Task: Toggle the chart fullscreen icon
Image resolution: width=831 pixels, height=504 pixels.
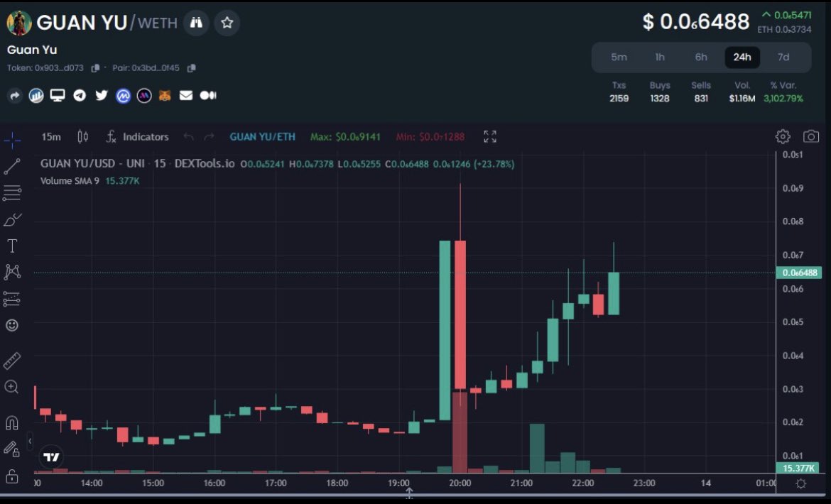Action: pyautogui.click(x=490, y=136)
